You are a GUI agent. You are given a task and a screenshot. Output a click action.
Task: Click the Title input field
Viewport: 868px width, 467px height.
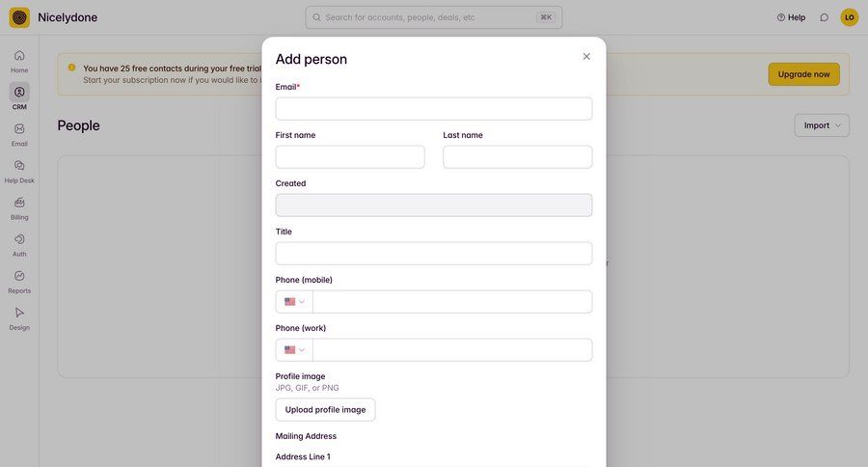point(433,253)
